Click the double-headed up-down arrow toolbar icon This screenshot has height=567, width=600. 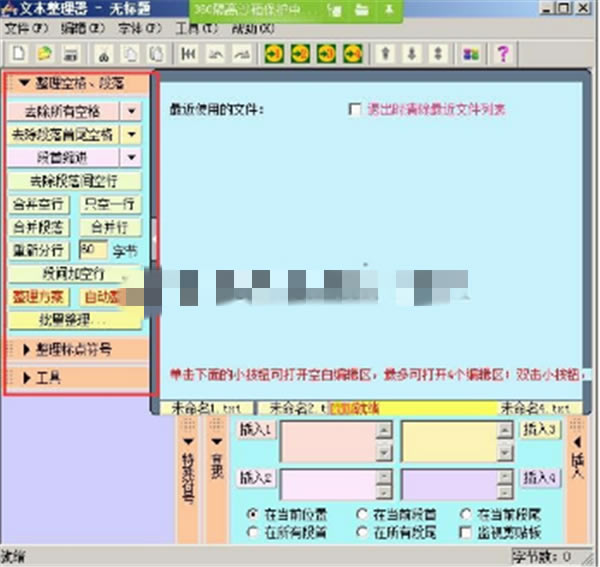pyautogui.click(x=438, y=54)
